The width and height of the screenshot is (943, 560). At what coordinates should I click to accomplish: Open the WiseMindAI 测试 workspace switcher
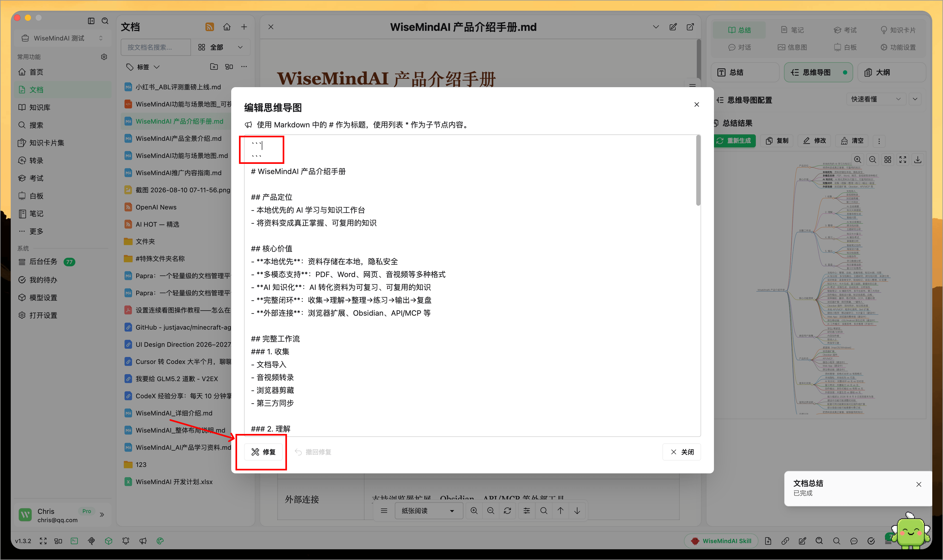[62, 38]
